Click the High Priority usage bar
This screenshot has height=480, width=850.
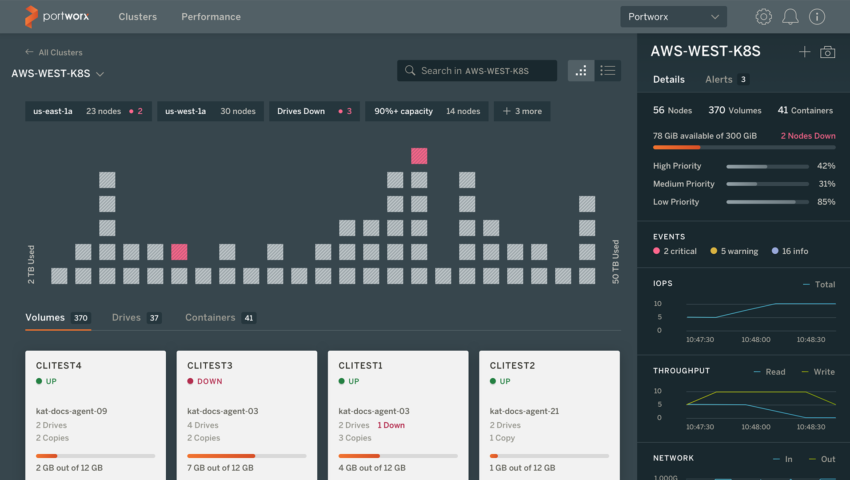767,166
